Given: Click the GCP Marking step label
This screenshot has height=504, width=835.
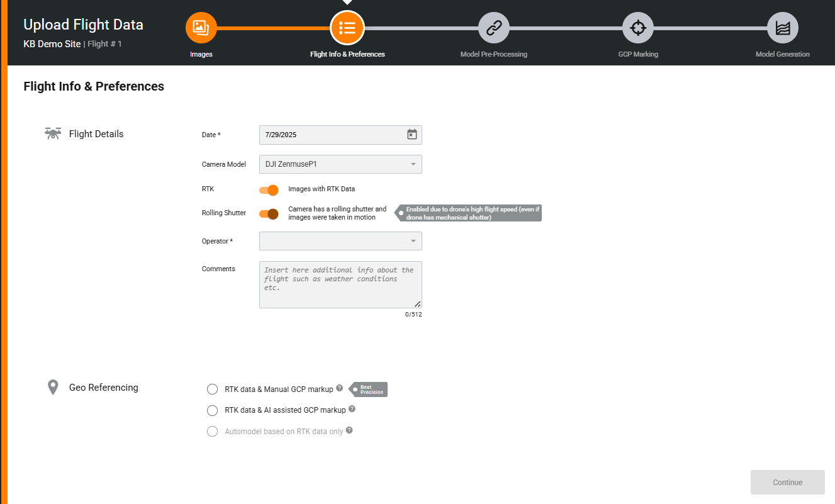Looking at the screenshot, I should point(638,54).
